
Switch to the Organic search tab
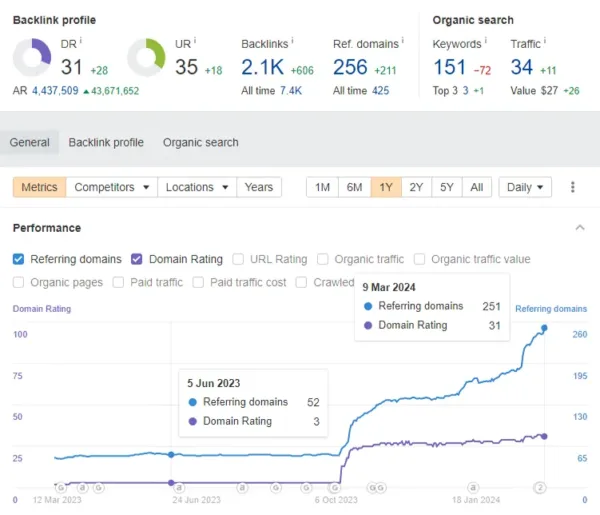click(201, 142)
